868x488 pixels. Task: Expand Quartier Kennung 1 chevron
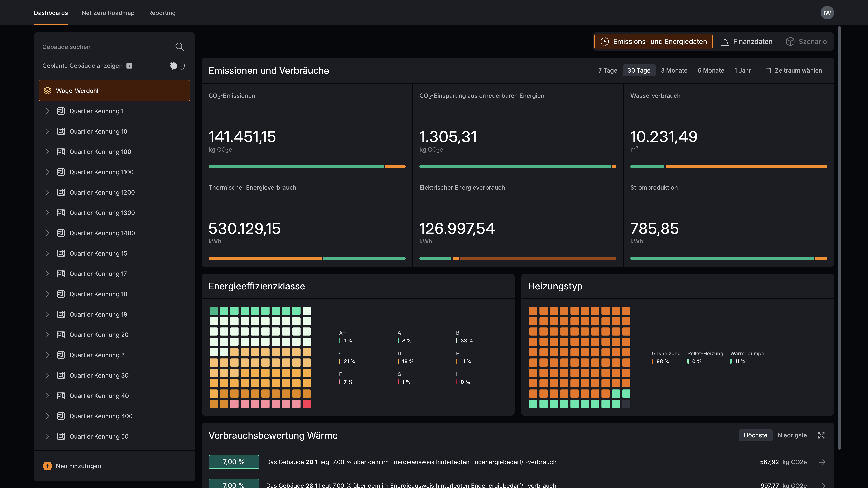(x=47, y=111)
